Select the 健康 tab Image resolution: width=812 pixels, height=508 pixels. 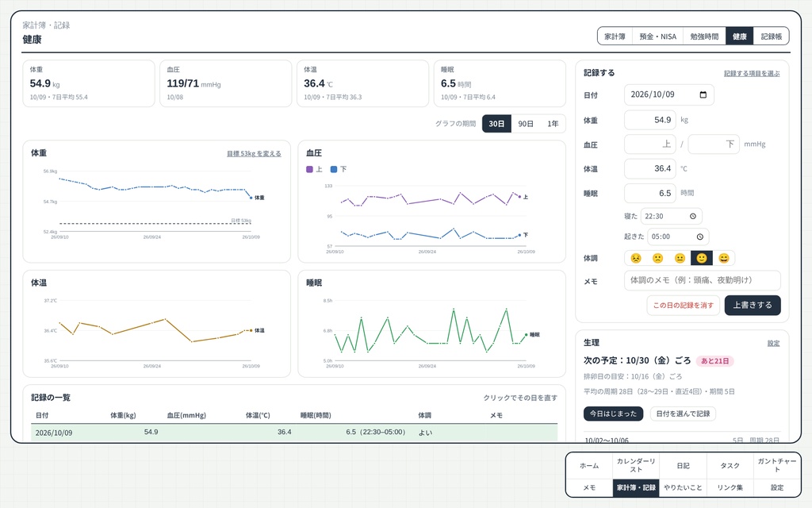coord(740,37)
